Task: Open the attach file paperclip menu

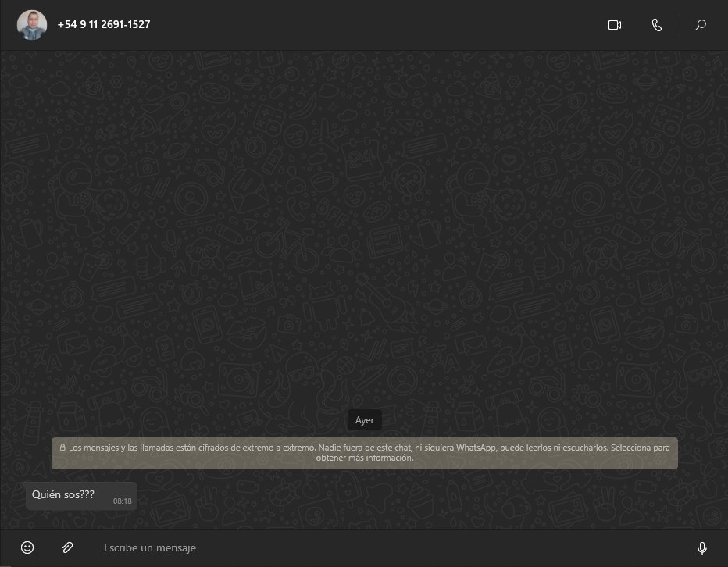Action: pyautogui.click(x=68, y=547)
